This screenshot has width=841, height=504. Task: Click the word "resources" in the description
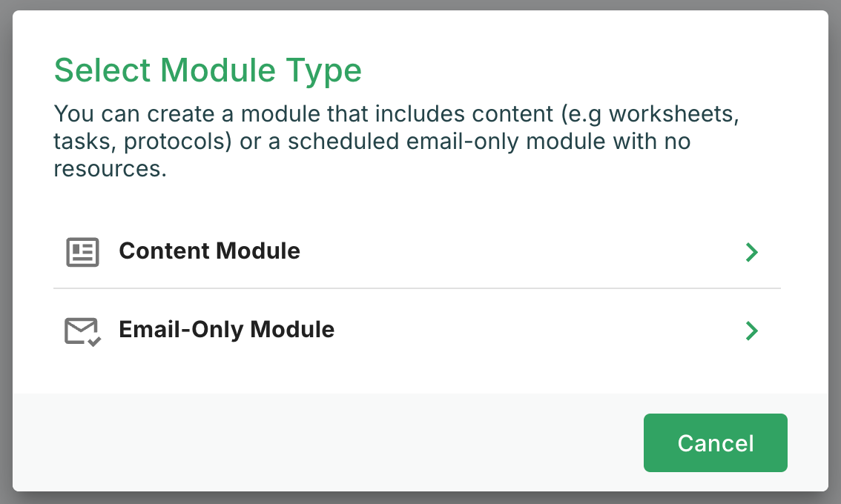click(107, 169)
